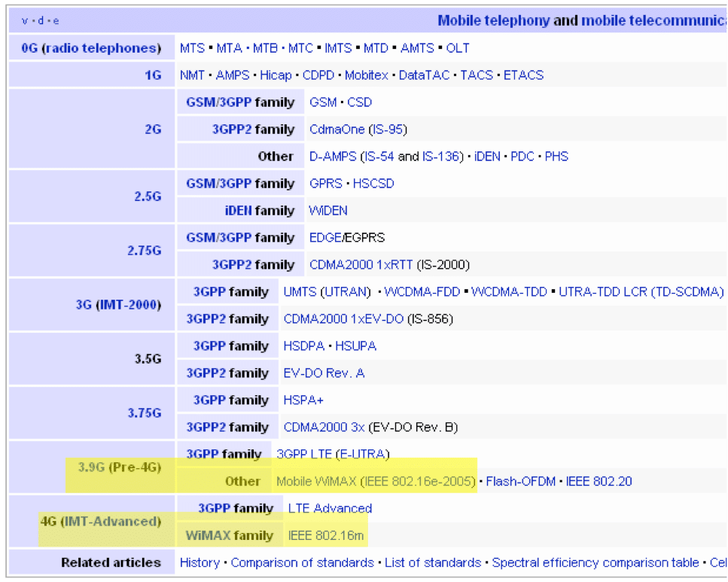Open the HSUPA link
728x582 pixels.
355,346
